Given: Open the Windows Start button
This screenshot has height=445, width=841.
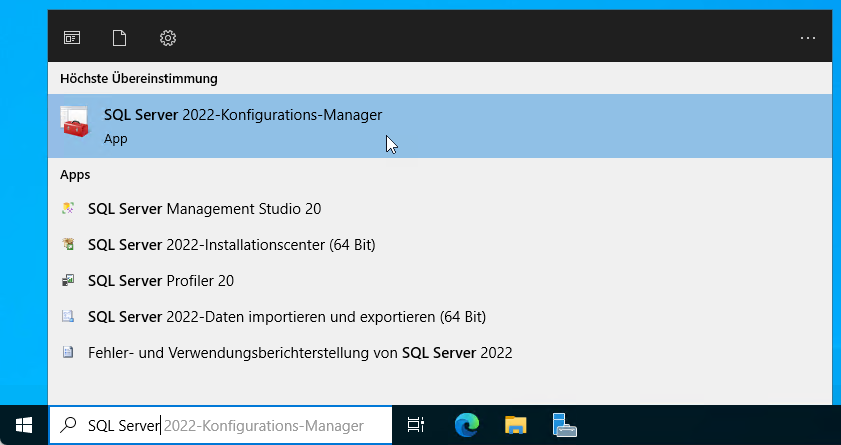Looking at the screenshot, I should click(24, 425).
